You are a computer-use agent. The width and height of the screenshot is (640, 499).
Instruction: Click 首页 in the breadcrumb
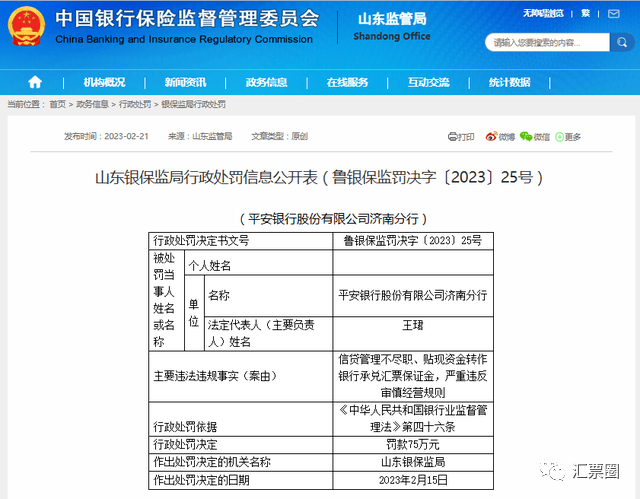pos(58,104)
